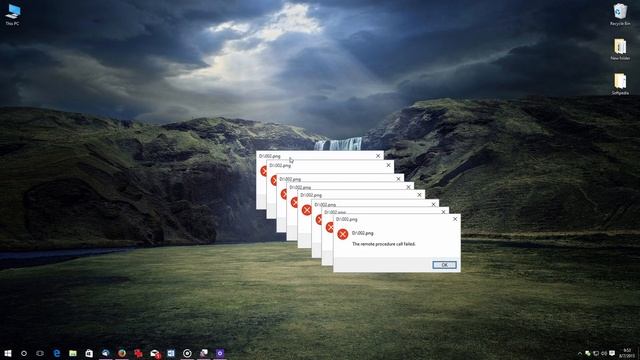
Task: Open the volume control in system tray
Action: 604,353
